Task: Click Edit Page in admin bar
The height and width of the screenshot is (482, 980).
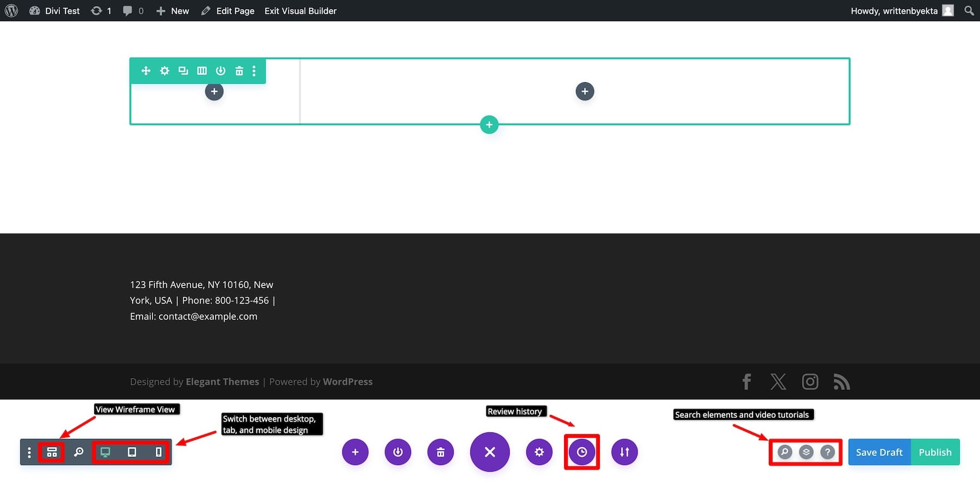Action: pyautogui.click(x=228, y=10)
